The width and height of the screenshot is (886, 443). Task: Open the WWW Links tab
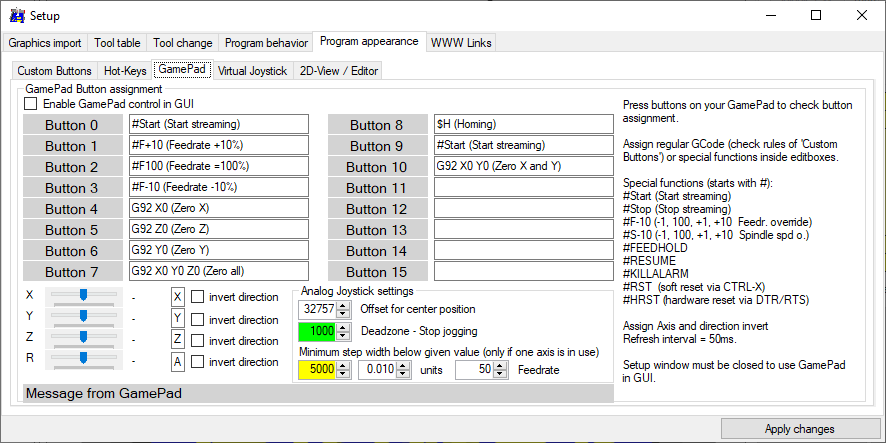coord(460,43)
